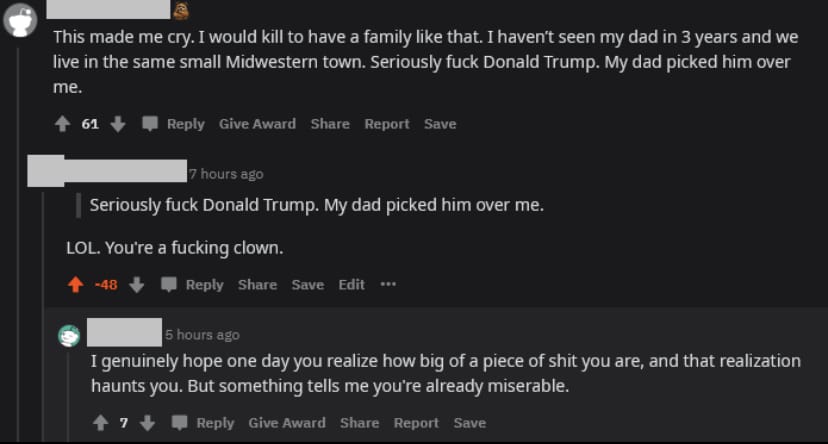Screen dimensions: 828x444
Task: Give Award to the 7-point reply
Action: 287,423
